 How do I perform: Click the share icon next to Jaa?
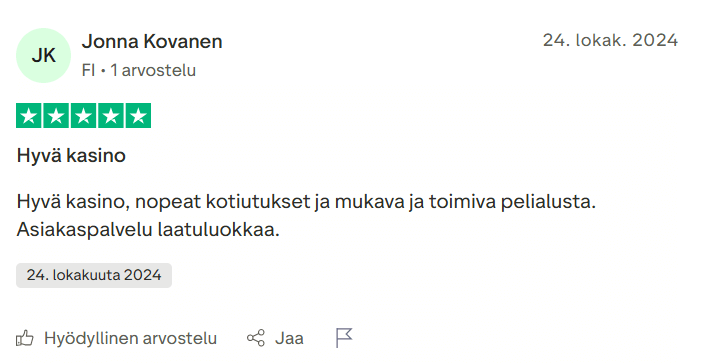coord(255,338)
